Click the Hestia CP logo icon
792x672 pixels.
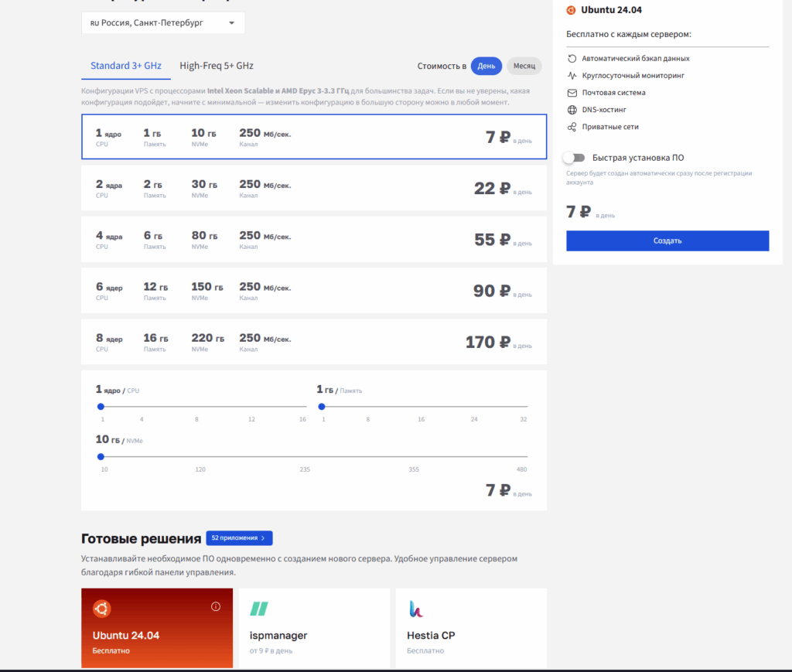[416, 609]
